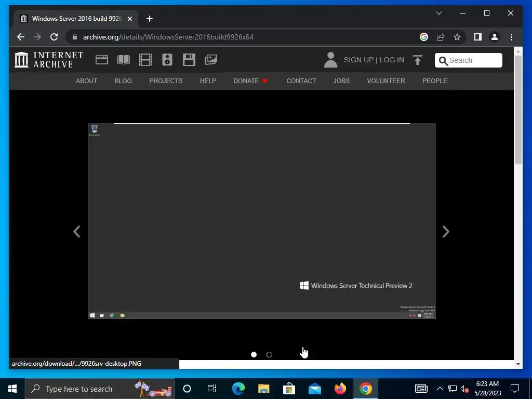Go forward in Chrome
The height and width of the screenshot is (399, 532).
[37, 37]
